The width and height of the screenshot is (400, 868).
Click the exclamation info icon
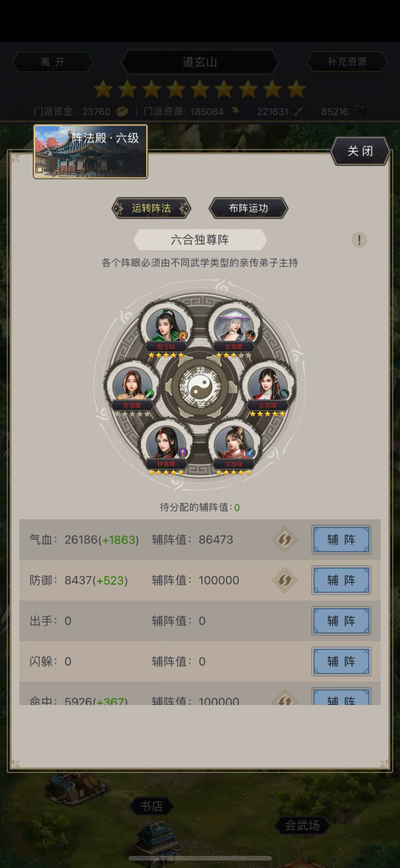[359, 240]
